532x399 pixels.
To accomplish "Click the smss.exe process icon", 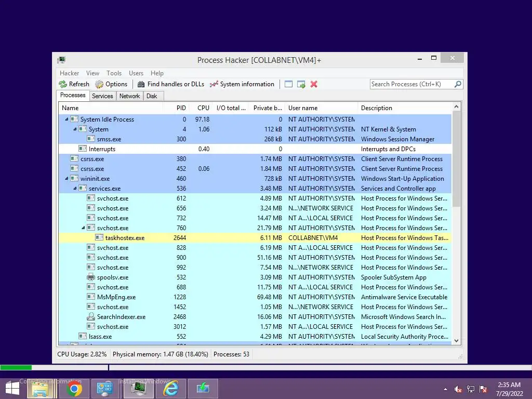I will (x=90, y=139).
